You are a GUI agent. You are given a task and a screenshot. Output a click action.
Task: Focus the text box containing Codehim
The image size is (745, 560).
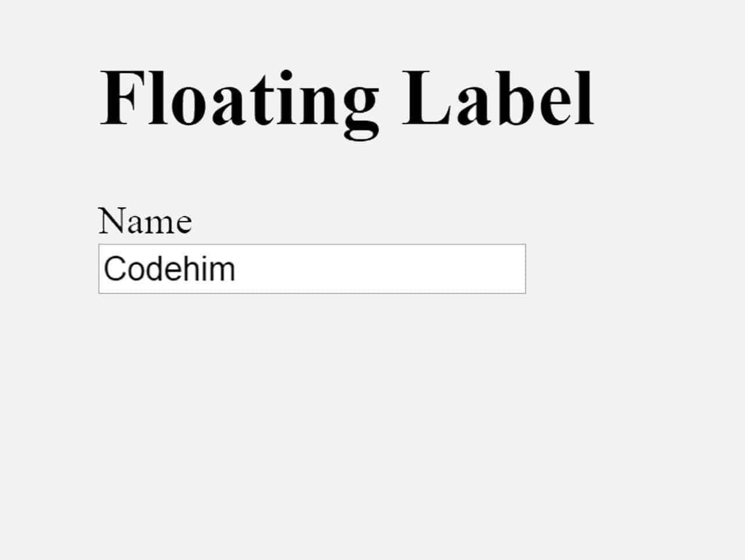tap(312, 269)
